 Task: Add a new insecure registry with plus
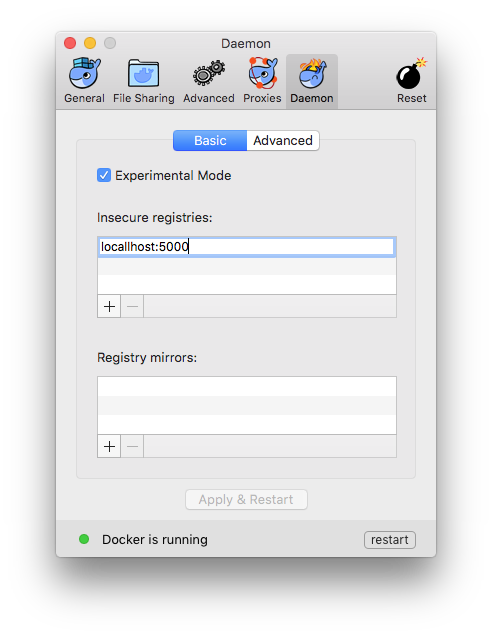(x=109, y=306)
